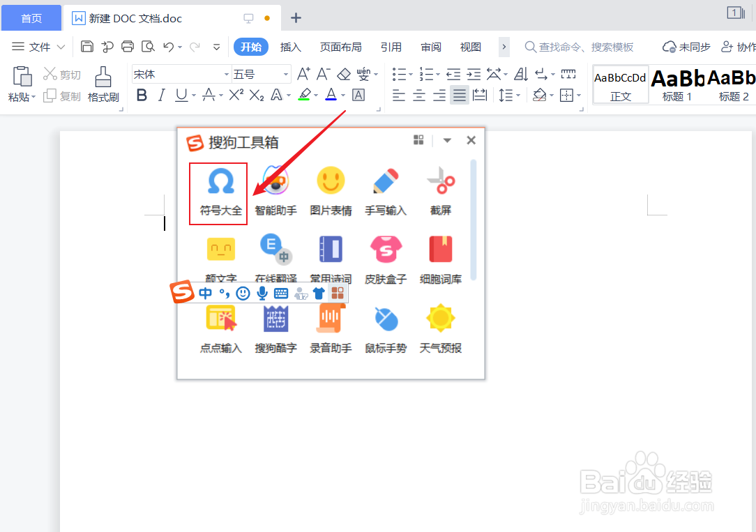The width and height of the screenshot is (756, 532).
Task: Open print preview icon
Action: click(x=148, y=46)
